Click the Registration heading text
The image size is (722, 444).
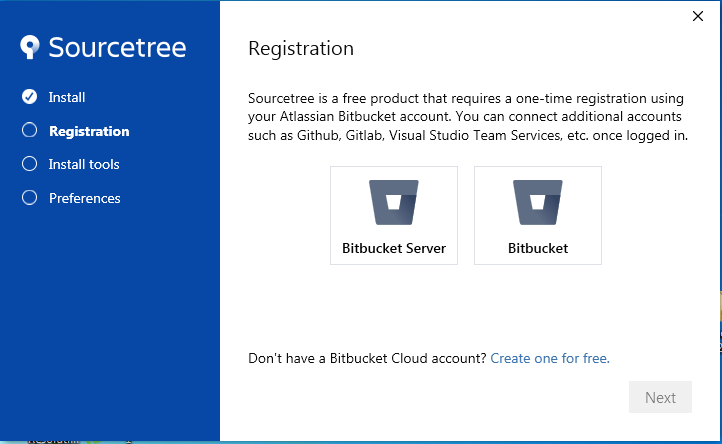pos(301,48)
